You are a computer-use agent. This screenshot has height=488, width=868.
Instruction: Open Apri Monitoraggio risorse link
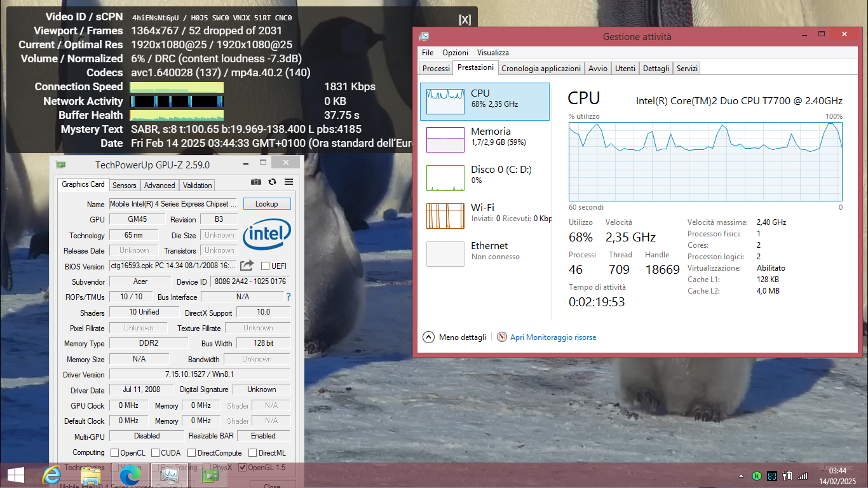click(x=553, y=337)
